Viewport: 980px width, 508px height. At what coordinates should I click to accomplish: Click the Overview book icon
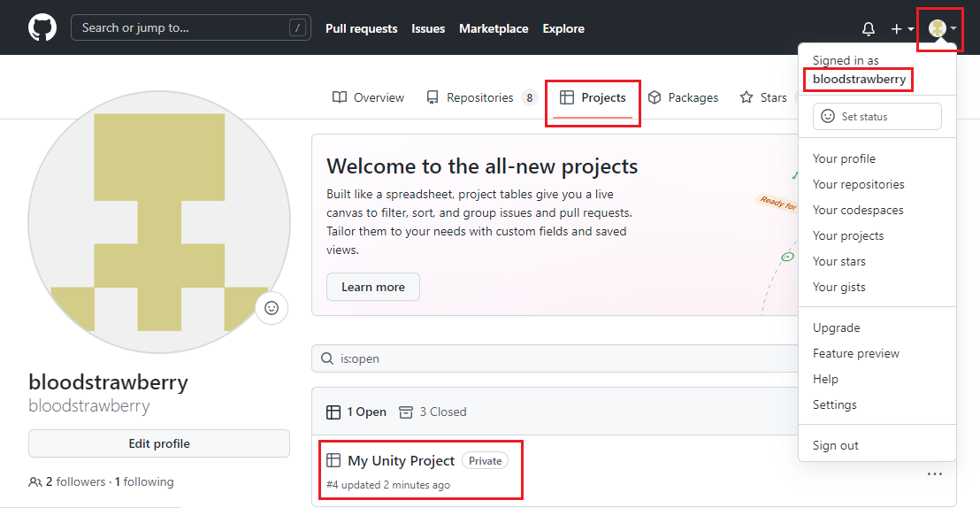(x=340, y=97)
